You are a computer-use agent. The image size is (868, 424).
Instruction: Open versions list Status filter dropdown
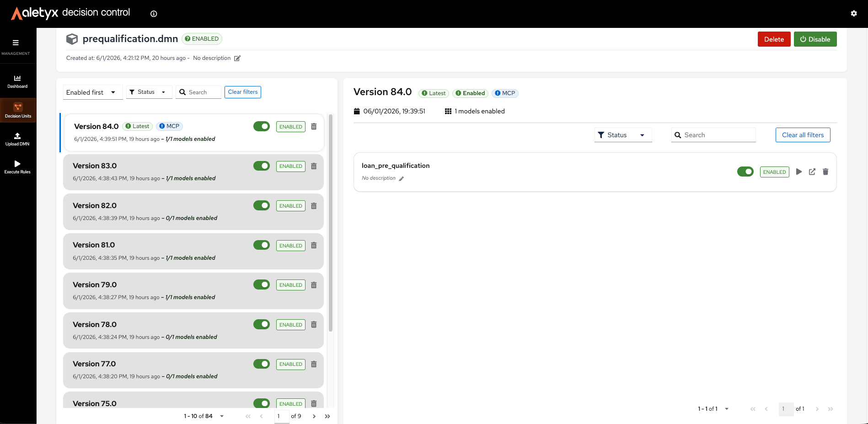pos(149,92)
